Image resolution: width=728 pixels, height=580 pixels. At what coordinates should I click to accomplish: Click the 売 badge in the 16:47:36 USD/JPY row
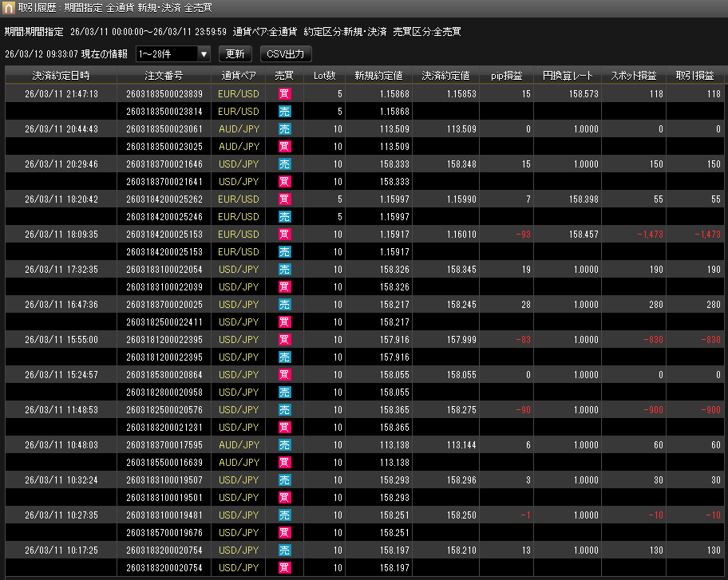coord(284,305)
